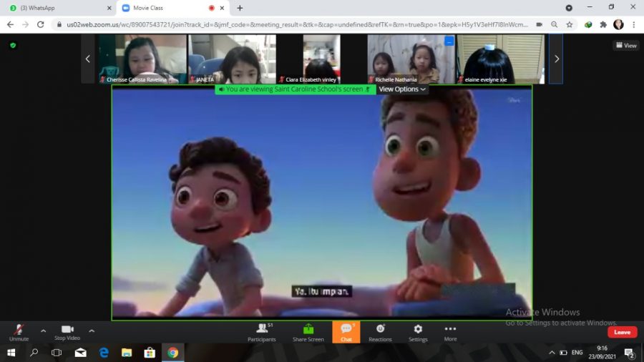Open the Chat panel
Screen dimensions: 644x362
[346, 332]
